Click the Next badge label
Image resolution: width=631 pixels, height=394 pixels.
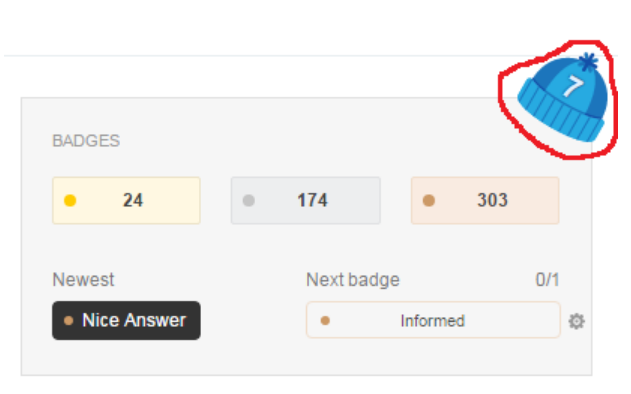[x=353, y=280]
